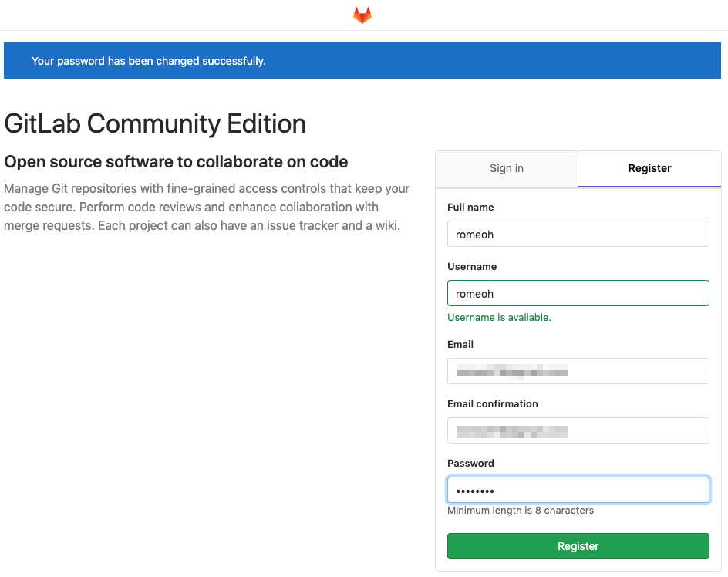
Task: Click 'Minimum length is 8 characters' hint
Action: tap(521, 510)
